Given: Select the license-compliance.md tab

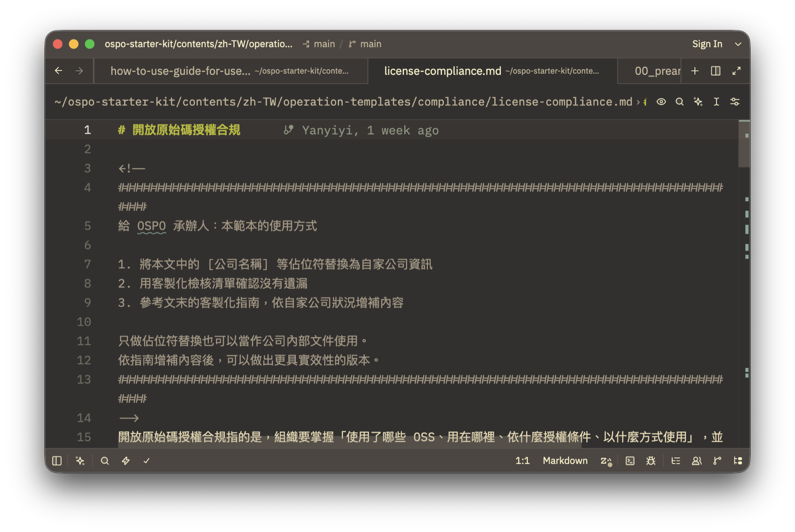Looking at the screenshot, I should click(x=492, y=71).
